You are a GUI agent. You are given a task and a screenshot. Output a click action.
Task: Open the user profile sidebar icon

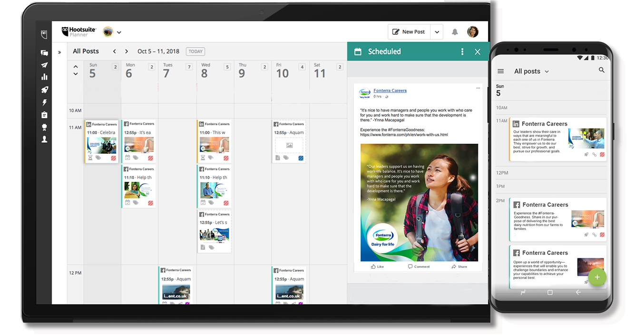point(44,139)
